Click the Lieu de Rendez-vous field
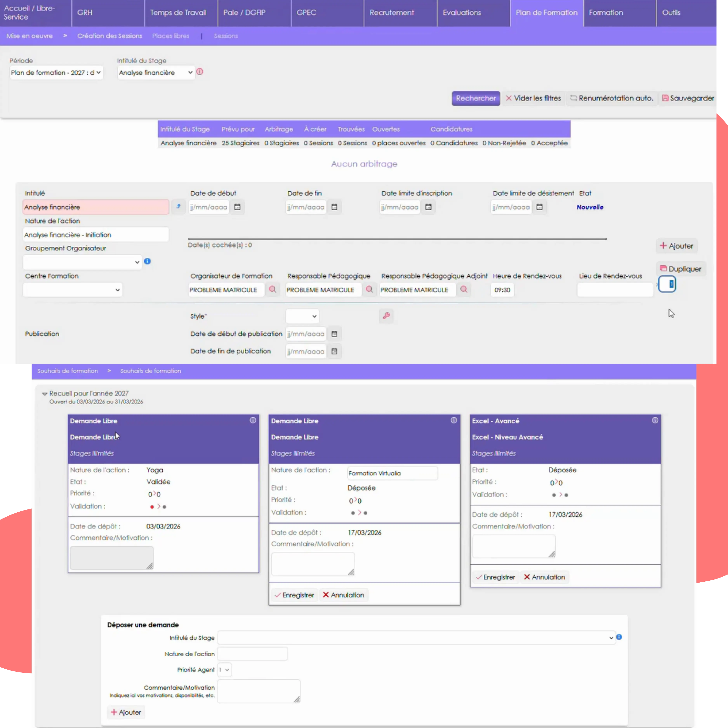This screenshot has width=728, height=728. coord(615,290)
